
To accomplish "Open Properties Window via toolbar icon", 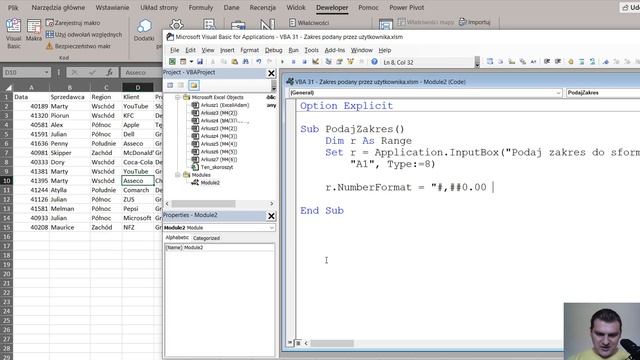I will (339, 62).
